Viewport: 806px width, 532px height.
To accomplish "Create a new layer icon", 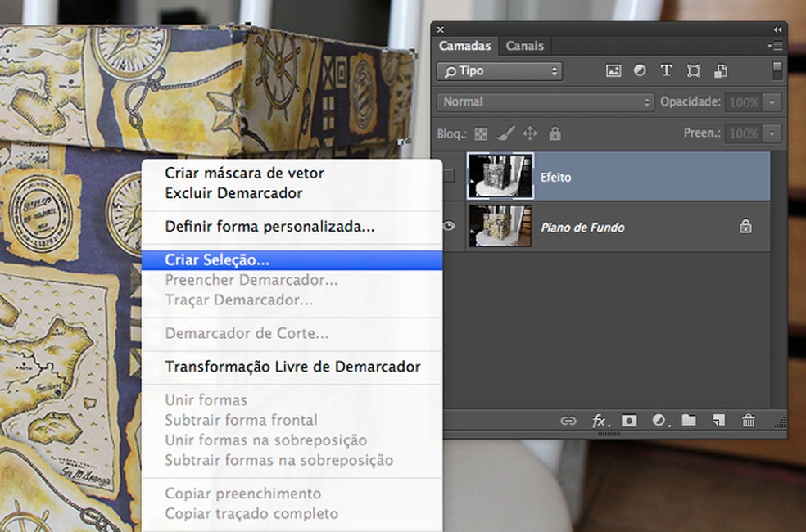I will pyautogui.click(x=718, y=420).
